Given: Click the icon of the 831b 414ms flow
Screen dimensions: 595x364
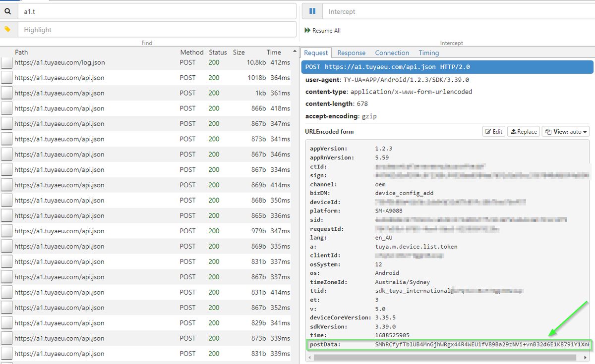Looking at the screenshot, I should click(x=6, y=292).
